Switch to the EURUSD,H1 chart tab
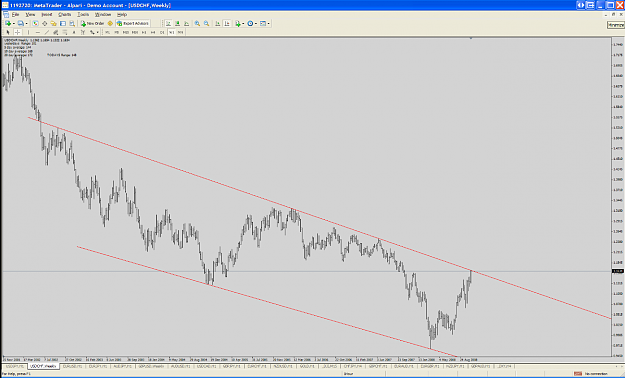625x378 pixels. click(x=72, y=366)
